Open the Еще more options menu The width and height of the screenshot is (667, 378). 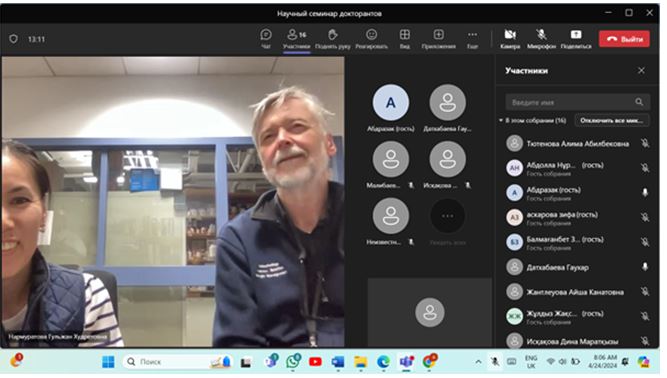tap(472, 39)
